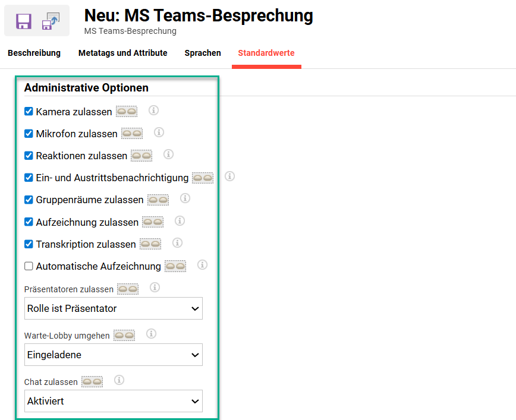Disable the Kamera zulassen checkbox

(x=28, y=111)
